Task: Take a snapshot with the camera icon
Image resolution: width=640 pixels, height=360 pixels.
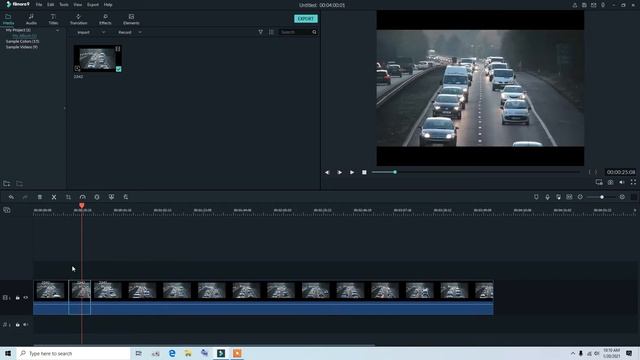Action: 610,182
